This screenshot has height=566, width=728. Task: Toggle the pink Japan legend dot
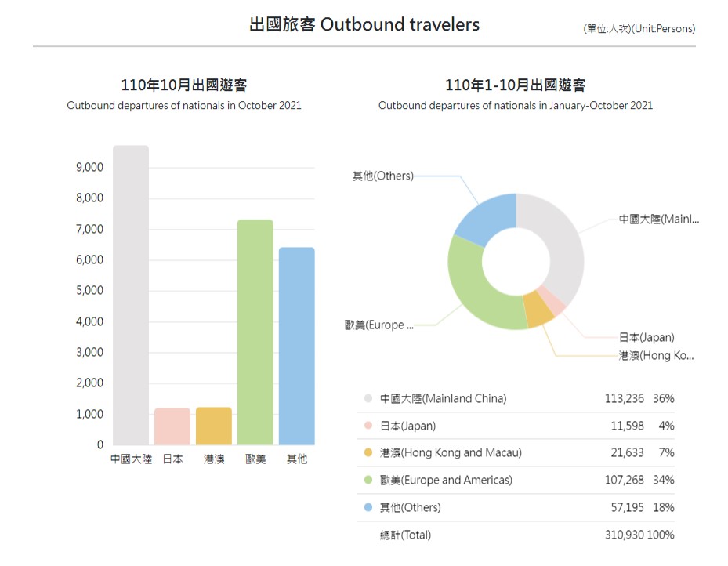coord(368,426)
